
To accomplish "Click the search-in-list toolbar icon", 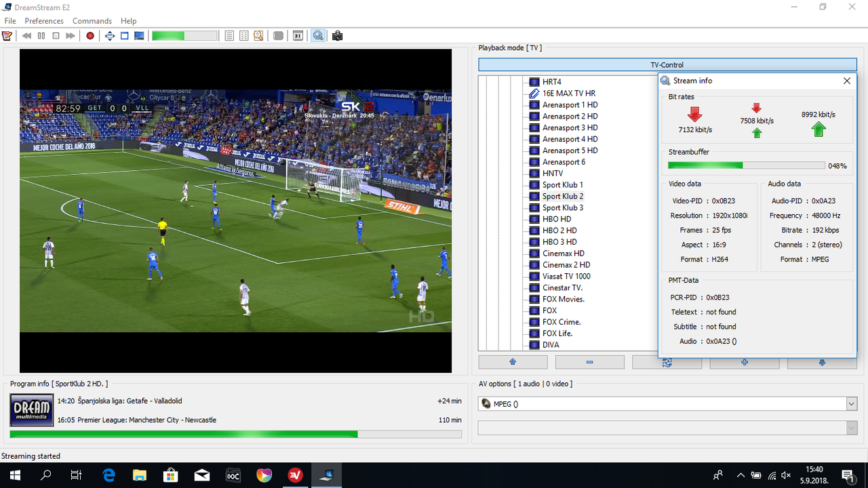I will coord(258,36).
